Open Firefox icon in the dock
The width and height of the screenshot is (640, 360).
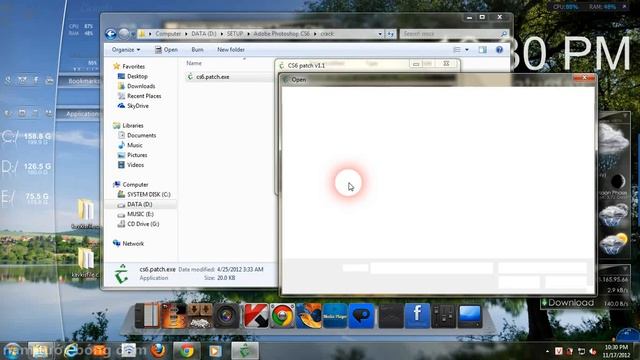point(309,316)
